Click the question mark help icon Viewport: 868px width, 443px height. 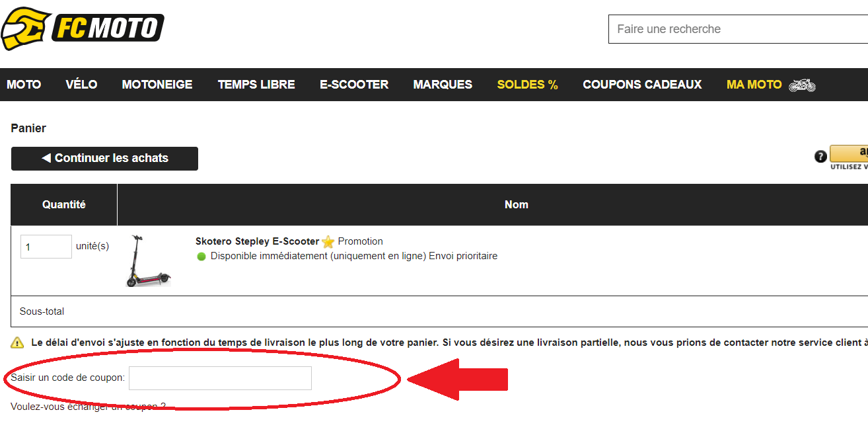click(x=820, y=157)
